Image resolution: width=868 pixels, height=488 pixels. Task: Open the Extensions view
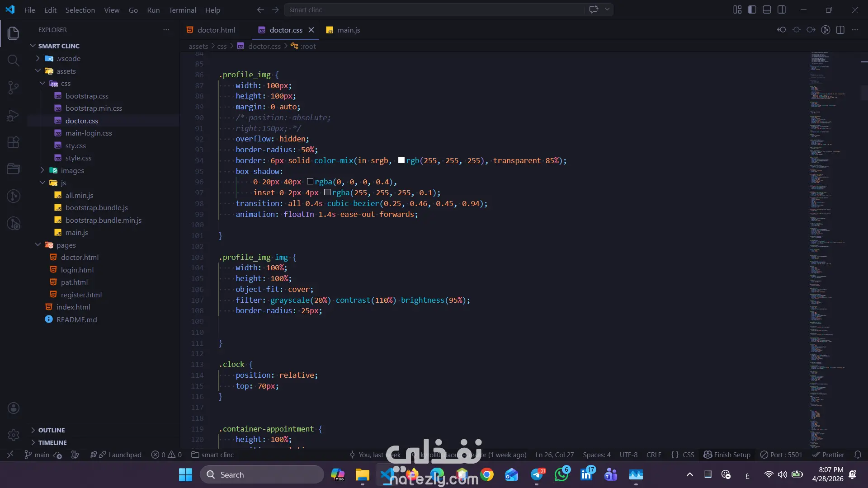pos(14,142)
